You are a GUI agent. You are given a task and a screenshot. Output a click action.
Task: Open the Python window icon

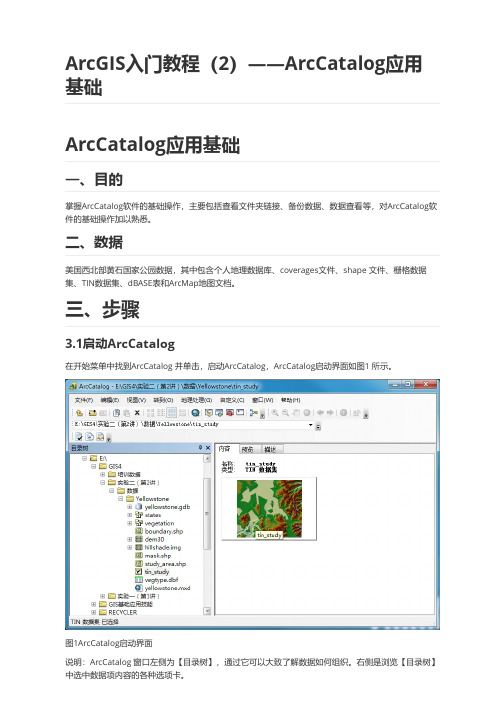[x=240, y=413]
